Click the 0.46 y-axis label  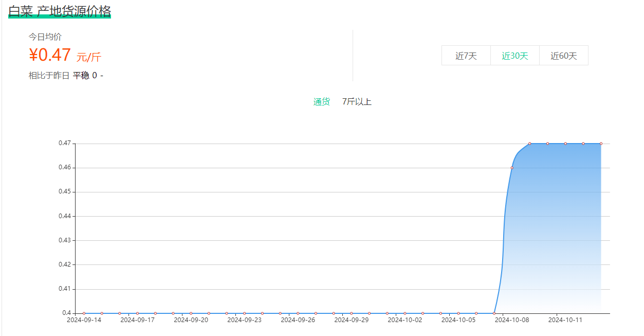tap(65, 168)
